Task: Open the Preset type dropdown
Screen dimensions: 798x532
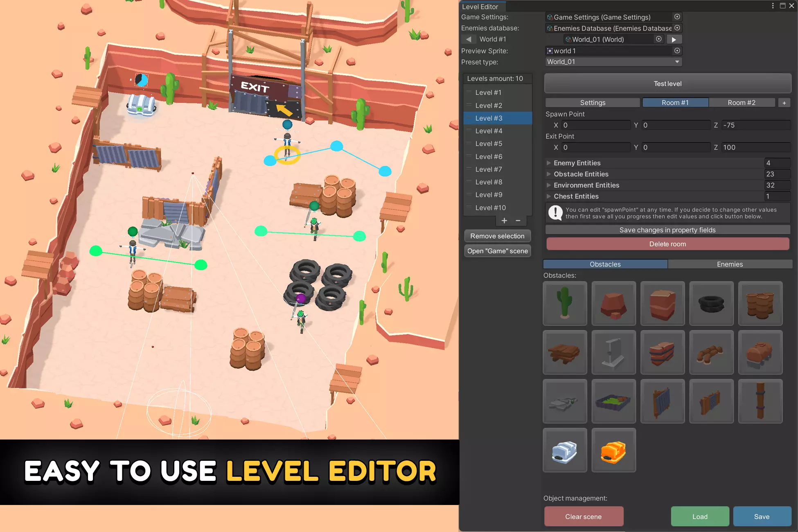Action: [613, 62]
